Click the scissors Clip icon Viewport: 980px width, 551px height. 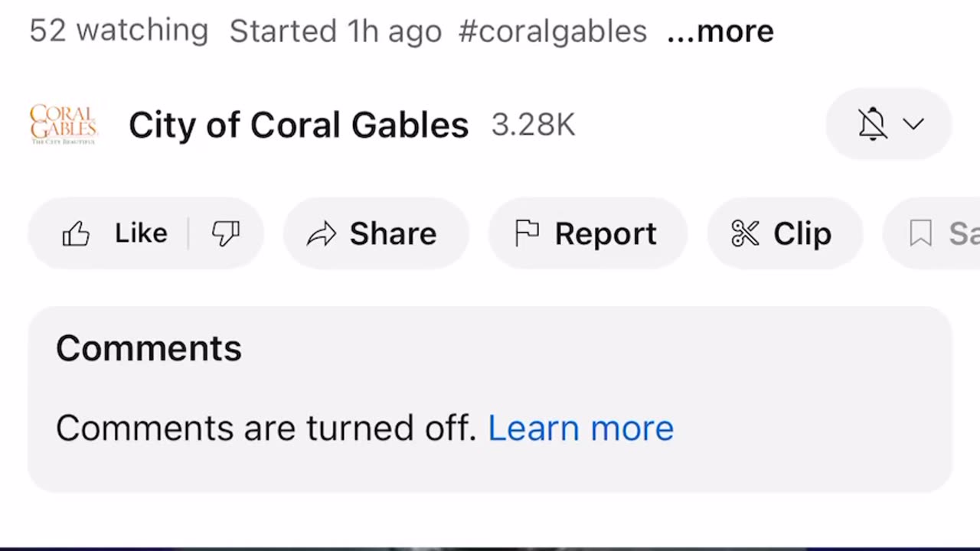click(745, 233)
